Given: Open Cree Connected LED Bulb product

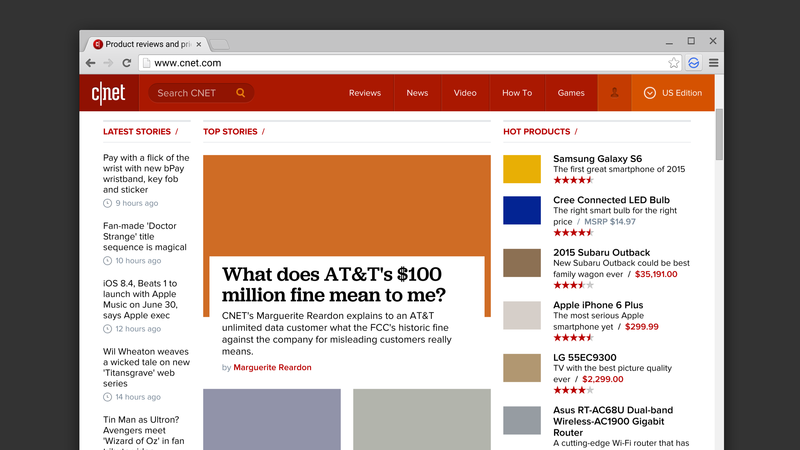Looking at the screenshot, I should tap(611, 200).
